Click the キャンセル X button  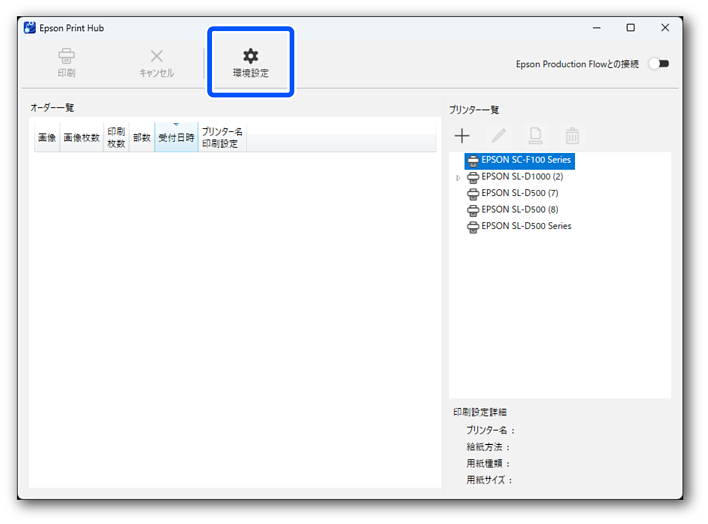point(156,62)
